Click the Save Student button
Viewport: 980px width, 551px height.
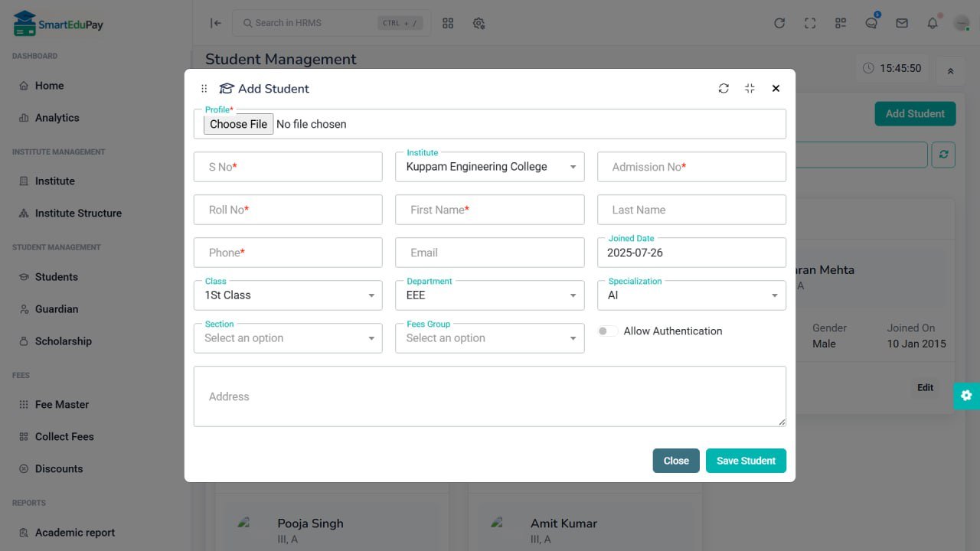pos(746,461)
